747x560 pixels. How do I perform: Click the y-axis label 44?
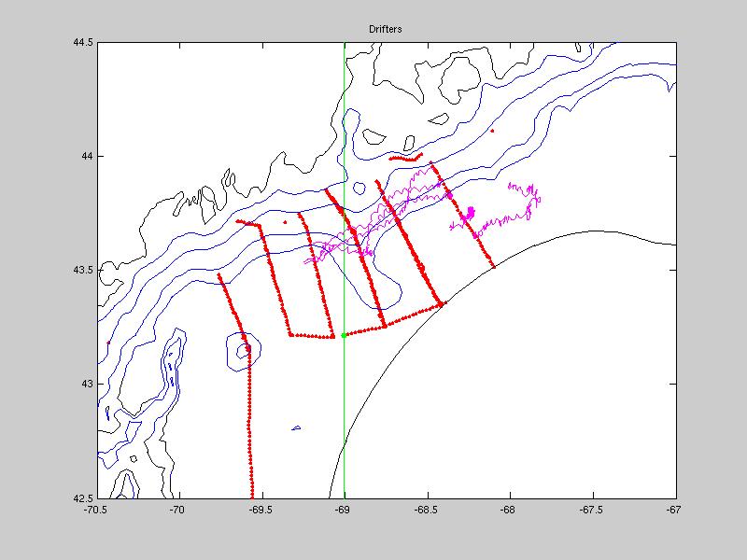(x=87, y=156)
